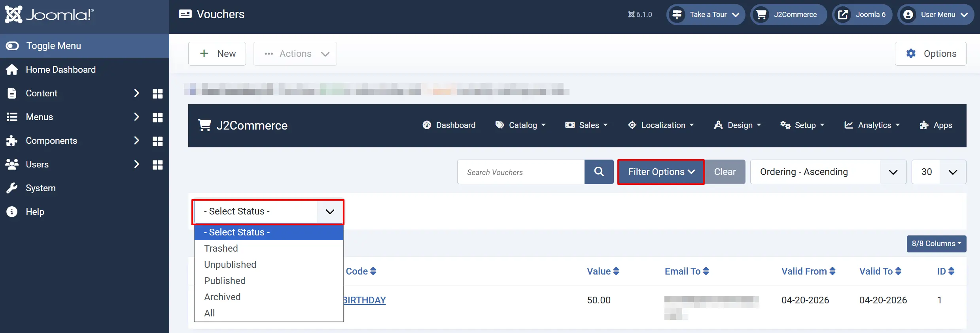
Task: Expand the Users menu chevron
Action: pyautogui.click(x=136, y=164)
